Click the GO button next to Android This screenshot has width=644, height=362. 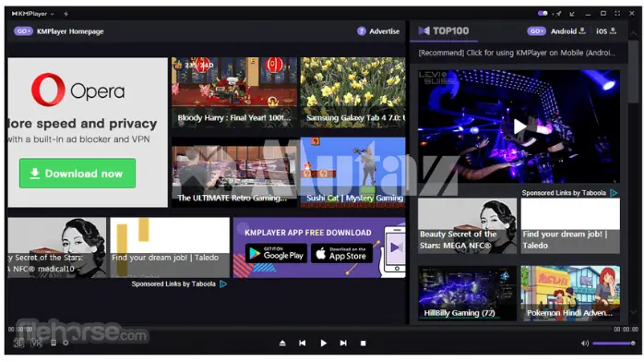(536, 31)
